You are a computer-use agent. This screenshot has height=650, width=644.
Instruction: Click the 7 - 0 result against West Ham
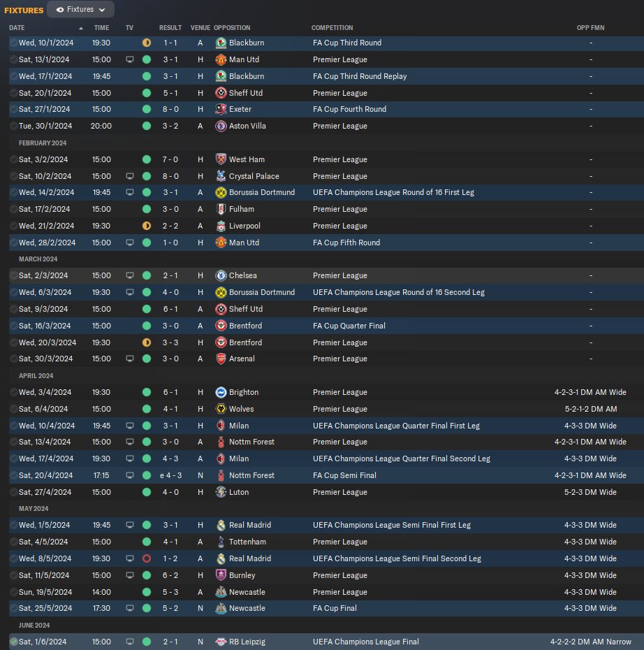pos(170,159)
